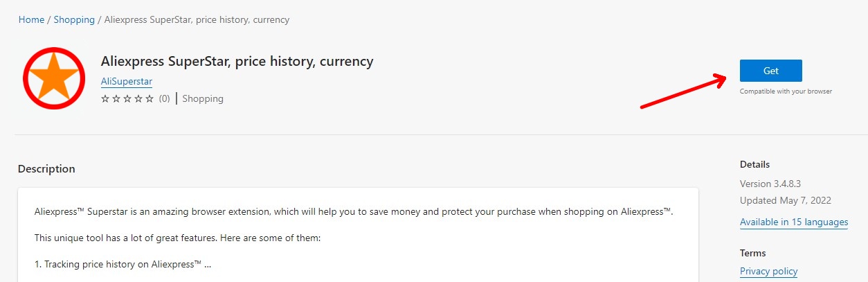
Task: Click the extension title heading
Action: point(237,61)
